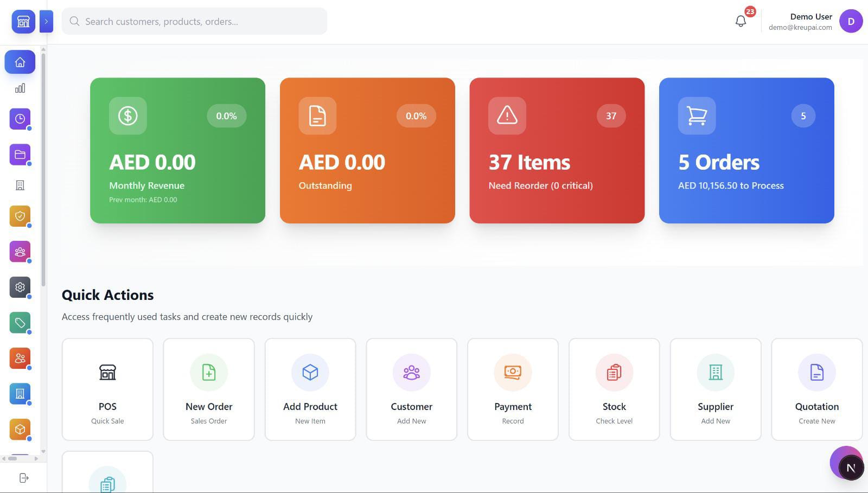
Task: Click into the search customers input field
Action: pos(201,22)
